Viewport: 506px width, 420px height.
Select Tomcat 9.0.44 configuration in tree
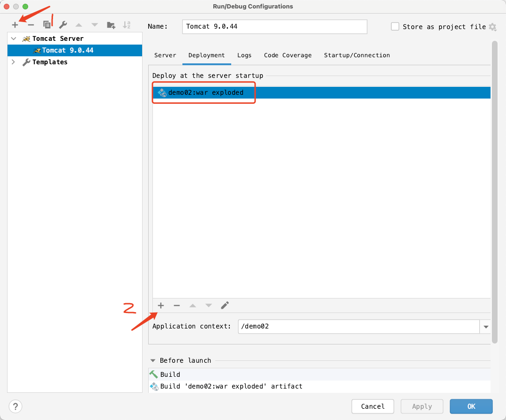75,50
